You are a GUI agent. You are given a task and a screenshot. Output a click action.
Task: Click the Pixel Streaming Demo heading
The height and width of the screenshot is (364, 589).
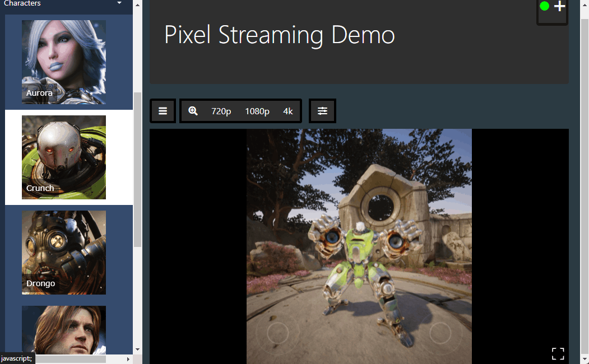pos(280,35)
